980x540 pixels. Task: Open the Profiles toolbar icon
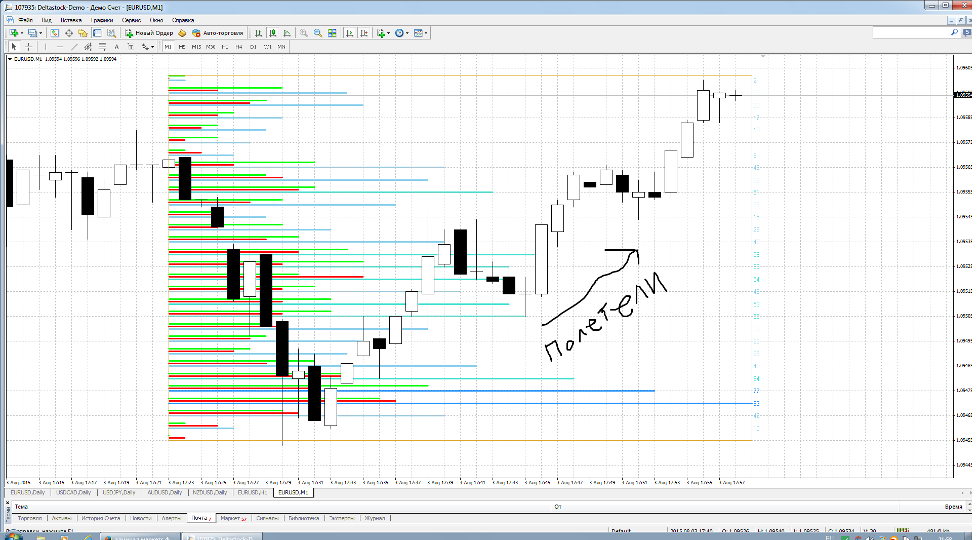[x=32, y=33]
